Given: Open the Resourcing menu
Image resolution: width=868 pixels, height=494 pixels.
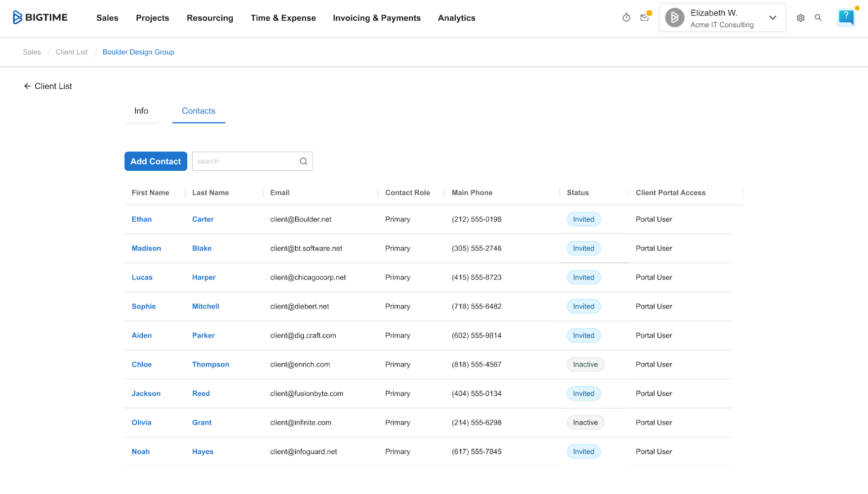Looking at the screenshot, I should pos(210,18).
